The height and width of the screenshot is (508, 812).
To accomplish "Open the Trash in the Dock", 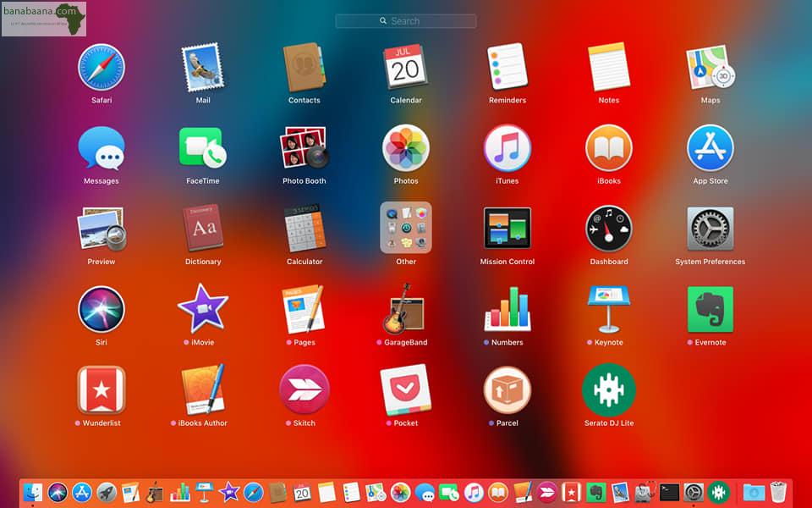I will (x=778, y=492).
